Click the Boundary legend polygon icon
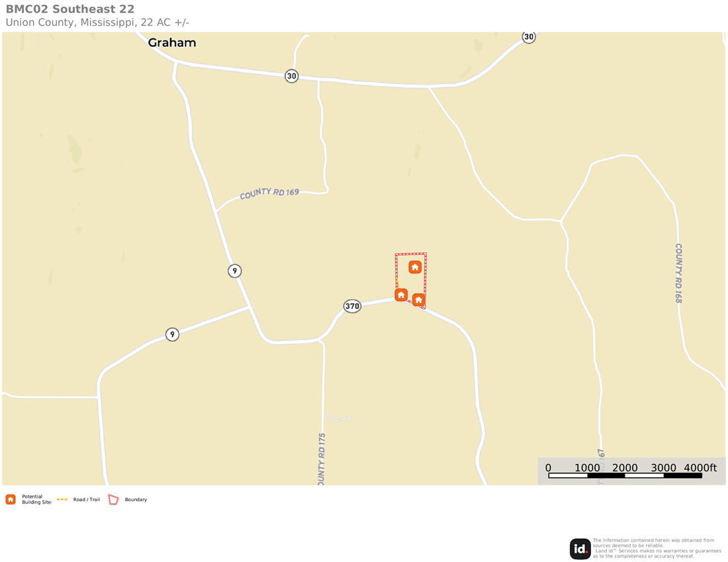728x562 pixels. 113,500
